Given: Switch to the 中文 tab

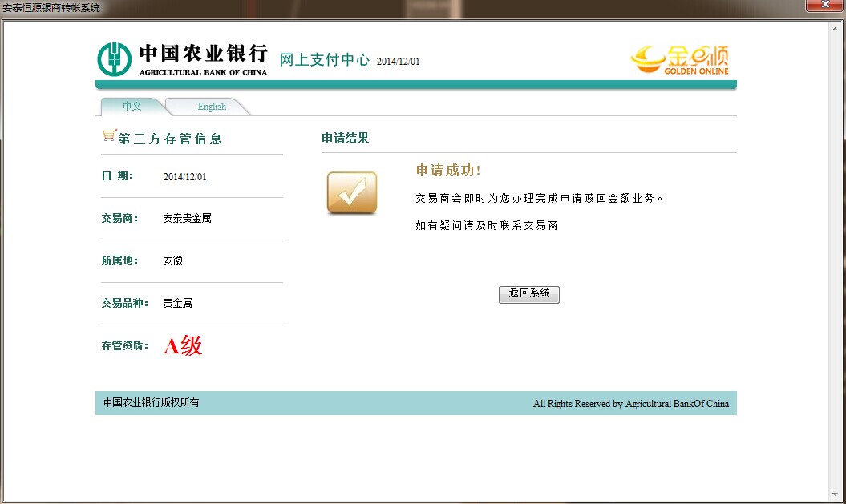Looking at the screenshot, I should click(132, 107).
